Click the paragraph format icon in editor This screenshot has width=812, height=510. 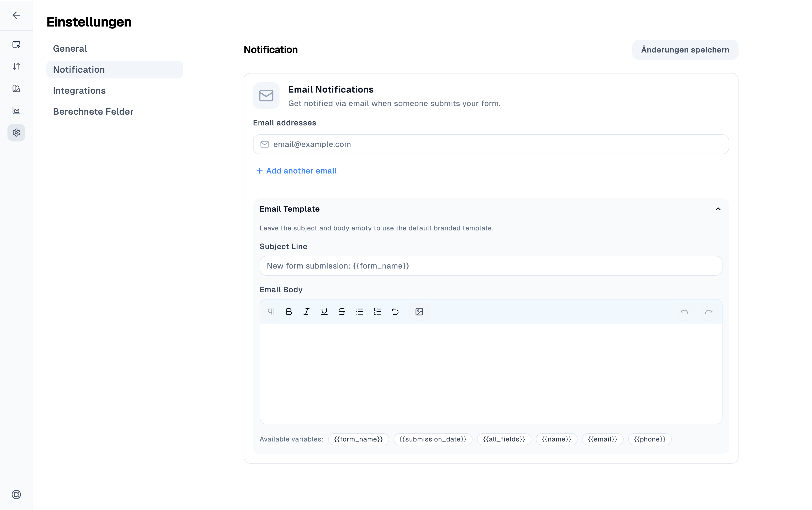pyautogui.click(x=271, y=312)
